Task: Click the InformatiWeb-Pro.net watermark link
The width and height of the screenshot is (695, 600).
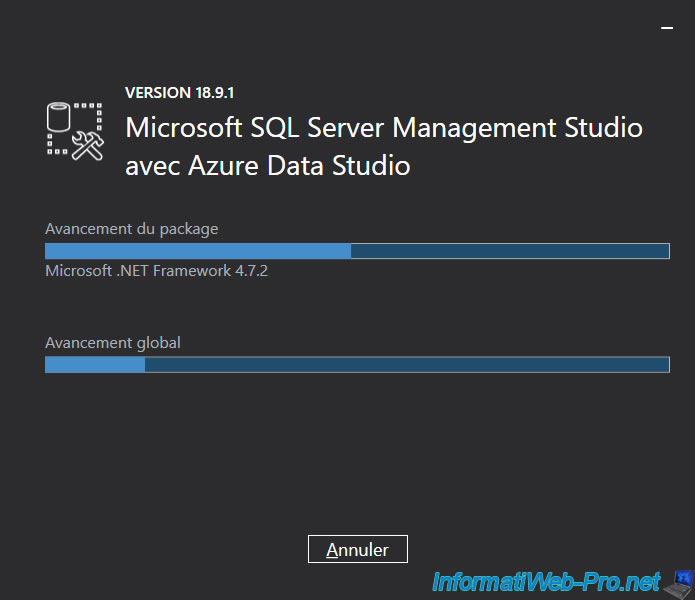Action: point(546,581)
